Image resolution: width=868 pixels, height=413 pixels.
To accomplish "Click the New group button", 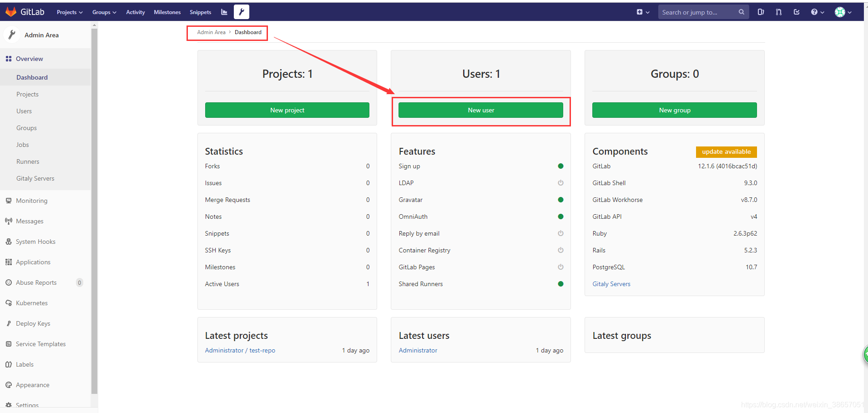I will click(x=675, y=110).
